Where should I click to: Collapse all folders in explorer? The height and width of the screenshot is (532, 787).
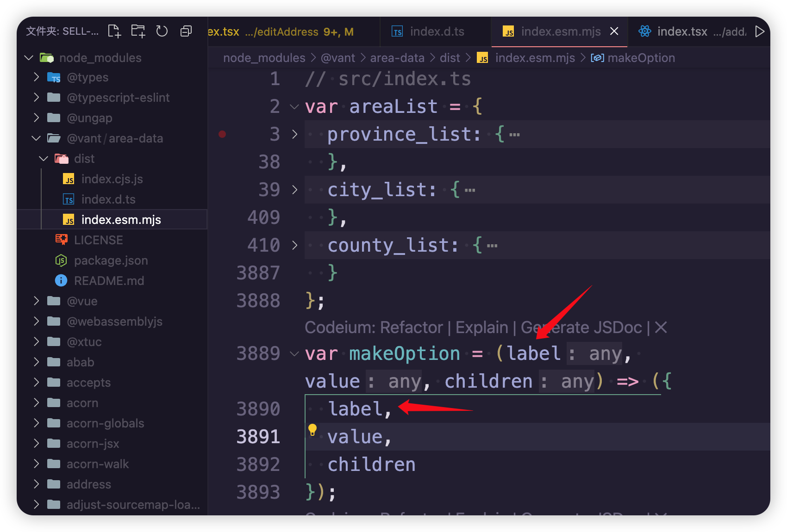click(186, 31)
